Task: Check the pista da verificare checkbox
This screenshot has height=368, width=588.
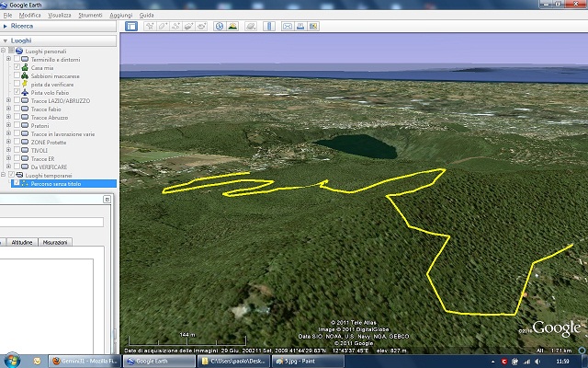Action: tap(17, 84)
